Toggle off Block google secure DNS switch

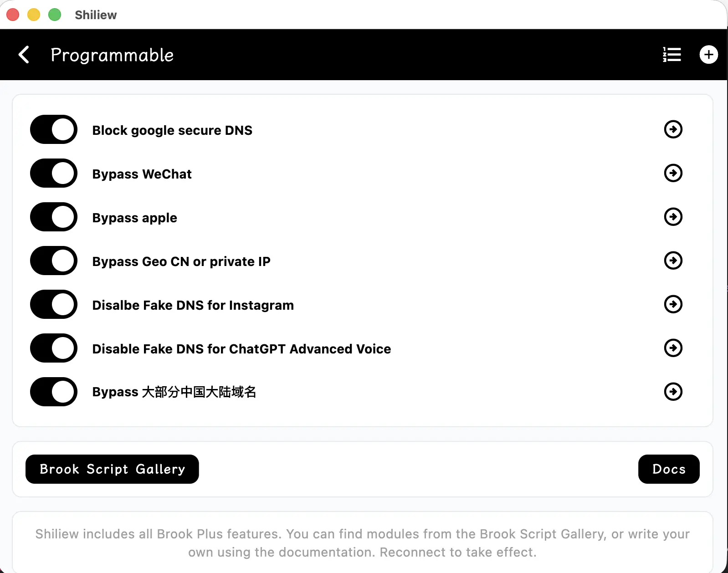(x=54, y=129)
